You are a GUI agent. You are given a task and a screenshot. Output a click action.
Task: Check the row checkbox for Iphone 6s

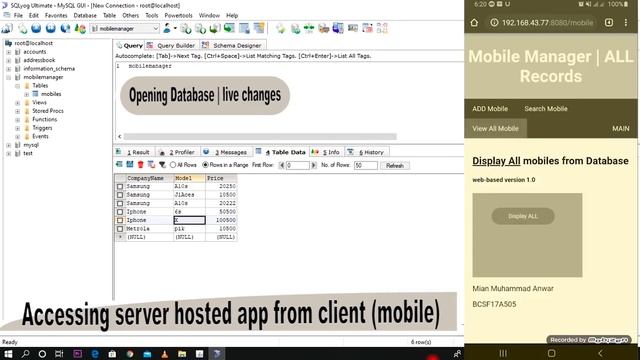(120, 212)
